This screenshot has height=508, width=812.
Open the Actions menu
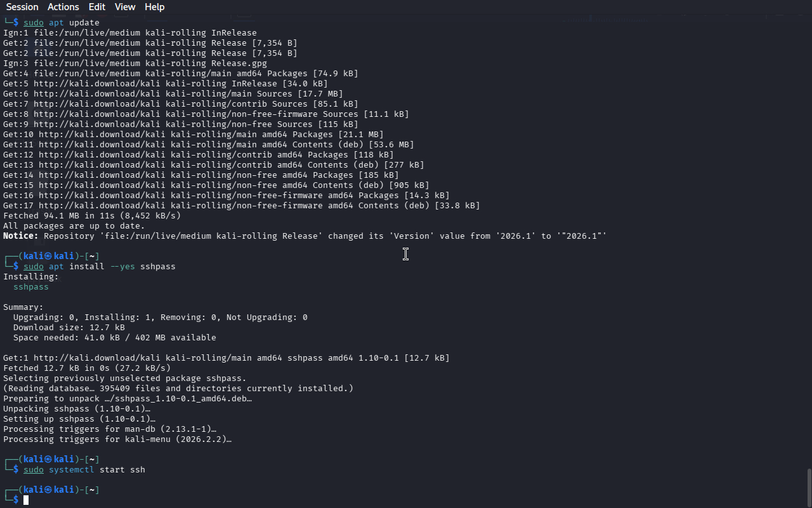click(63, 7)
